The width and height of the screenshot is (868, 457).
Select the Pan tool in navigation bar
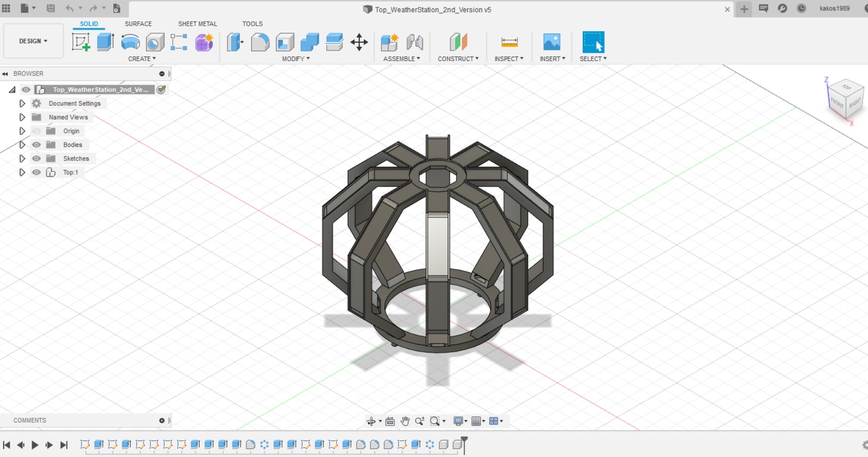pyautogui.click(x=405, y=421)
